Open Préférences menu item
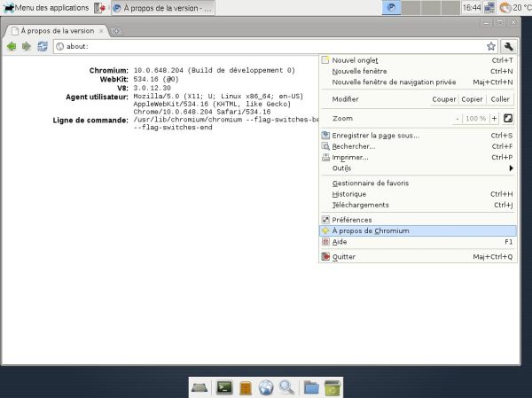Screen dimensions: 532x398 point(418,220)
